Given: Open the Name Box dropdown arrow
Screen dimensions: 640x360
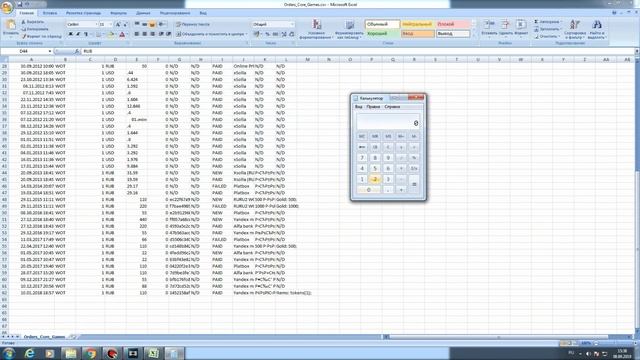Looking at the screenshot, I should (x=50, y=51).
